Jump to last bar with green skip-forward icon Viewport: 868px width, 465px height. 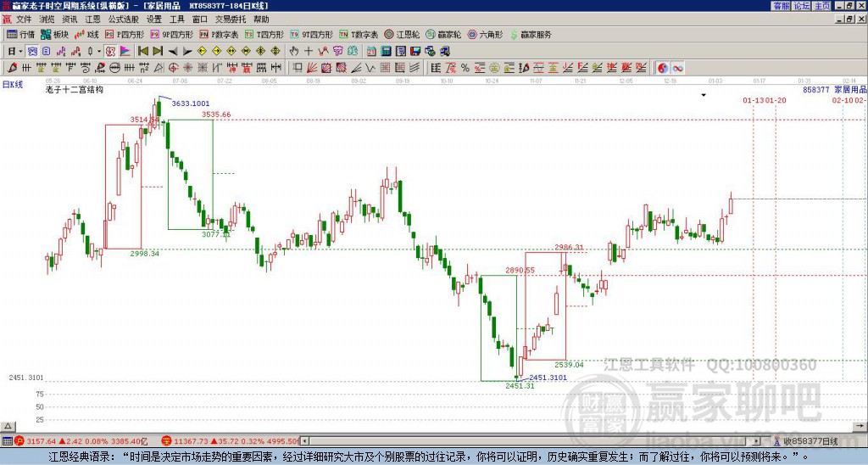click(x=158, y=51)
